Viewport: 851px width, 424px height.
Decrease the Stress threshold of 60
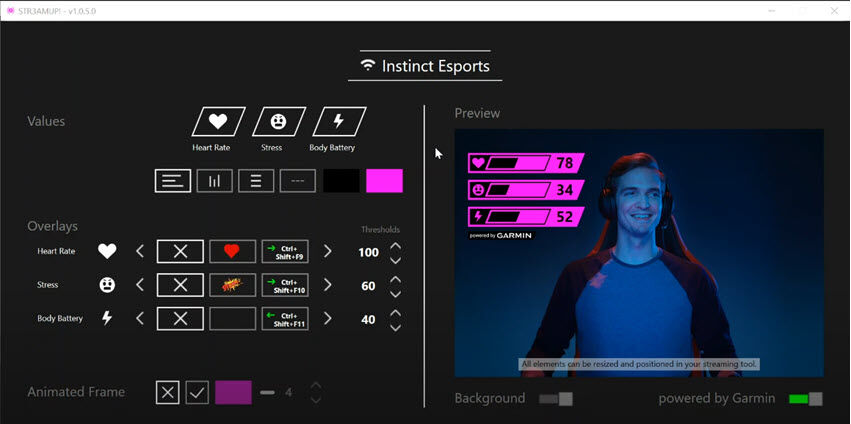coord(396,294)
